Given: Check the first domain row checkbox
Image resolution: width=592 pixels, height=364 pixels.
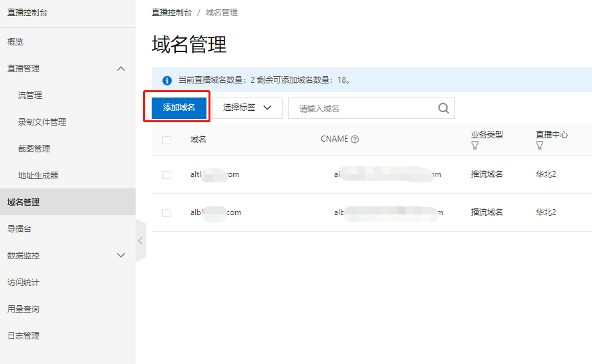Looking at the screenshot, I should 166,174.
